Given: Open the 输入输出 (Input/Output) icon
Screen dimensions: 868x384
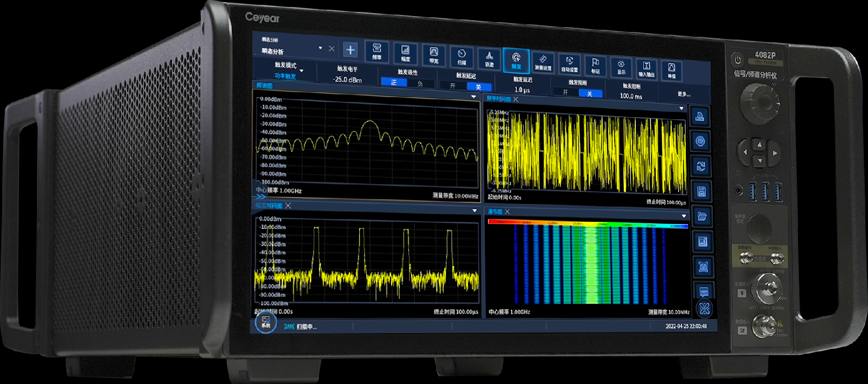Looking at the screenshot, I should (x=646, y=68).
